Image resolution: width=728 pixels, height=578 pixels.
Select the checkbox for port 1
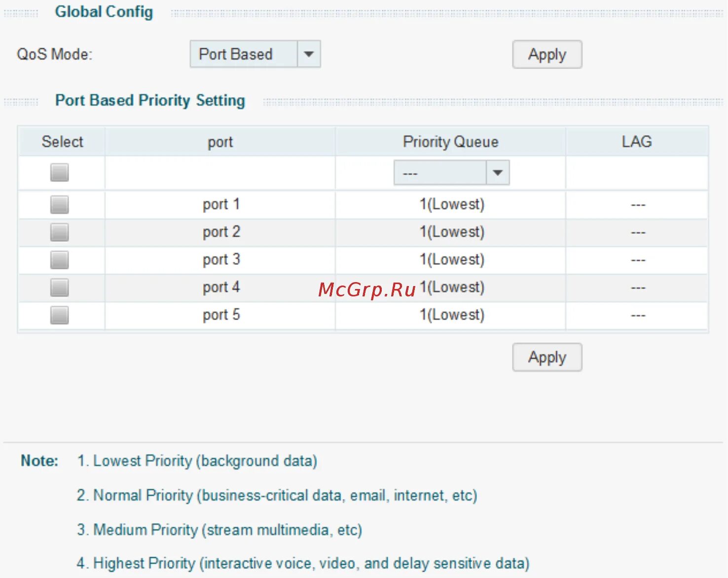(x=60, y=204)
